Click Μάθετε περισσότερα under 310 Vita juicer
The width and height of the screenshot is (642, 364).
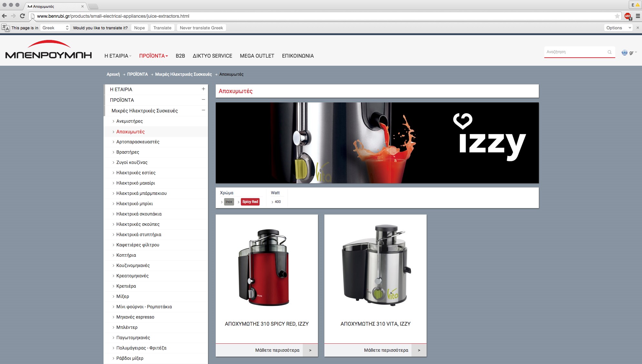click(x=386, y=350)
